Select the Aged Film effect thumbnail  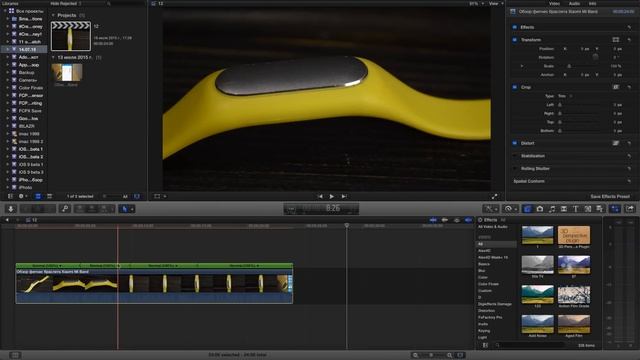[574, 323]
